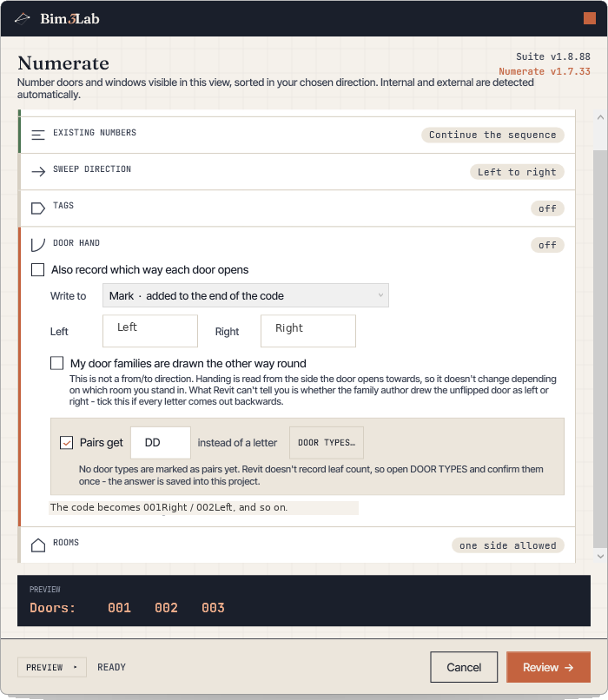Click the Left code input field
Screen dimensions: 608x700
pos(150,331)
